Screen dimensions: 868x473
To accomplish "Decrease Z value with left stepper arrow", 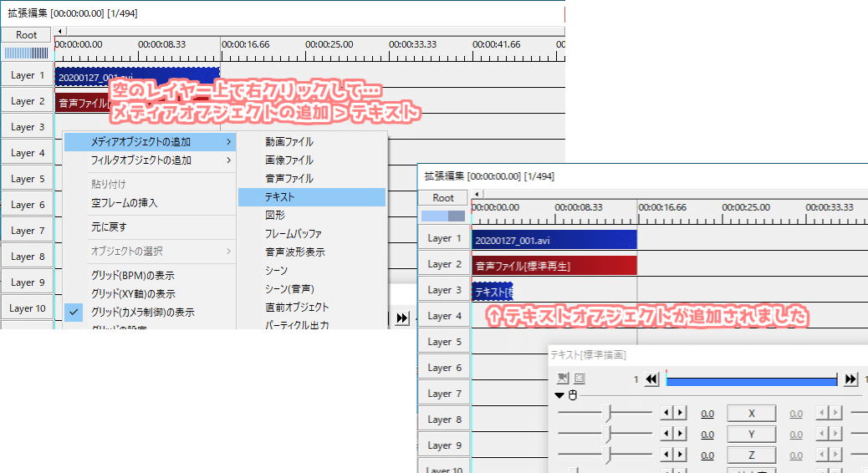I will click(x=666, y=455).
